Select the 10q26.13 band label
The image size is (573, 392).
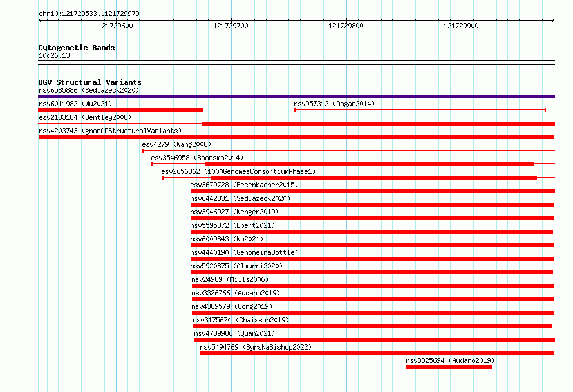pos(54,55)
